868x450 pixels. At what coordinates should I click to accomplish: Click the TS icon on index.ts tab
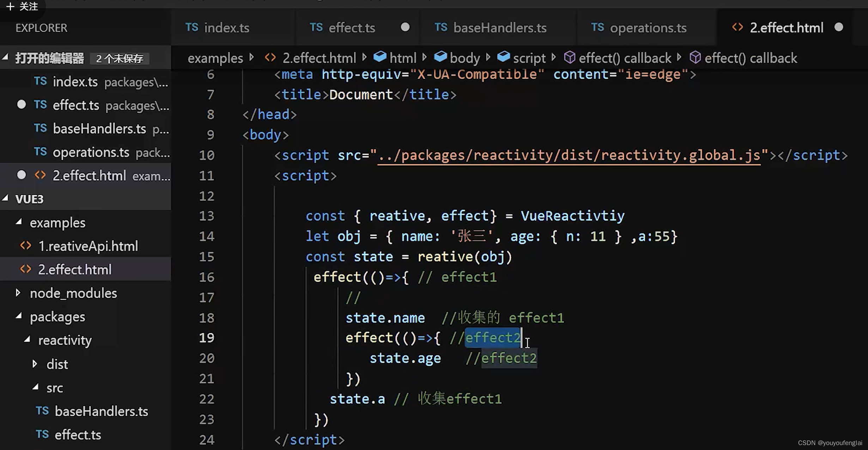tap(192, 27)
